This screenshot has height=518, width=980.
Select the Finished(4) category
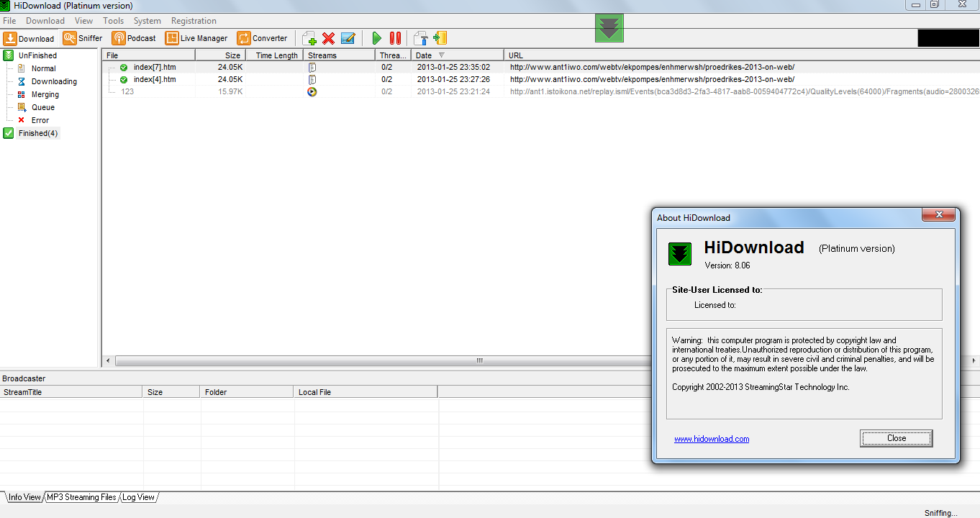coord(38,133)
